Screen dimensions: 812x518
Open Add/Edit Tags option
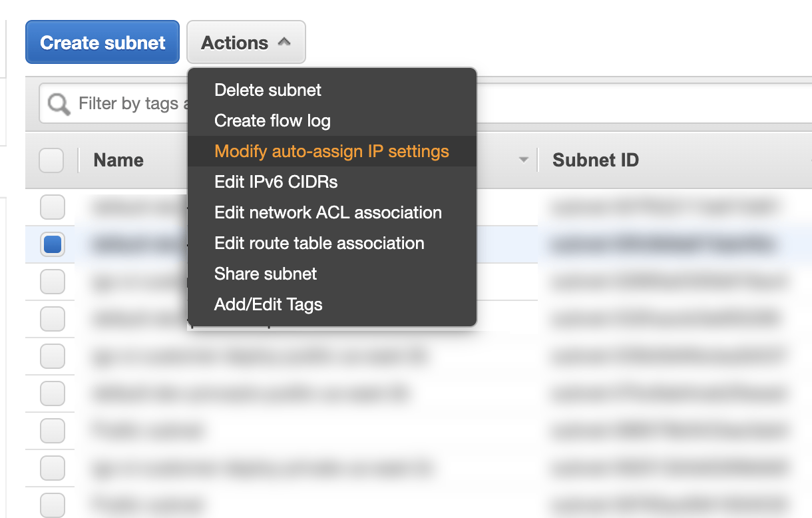268,304
